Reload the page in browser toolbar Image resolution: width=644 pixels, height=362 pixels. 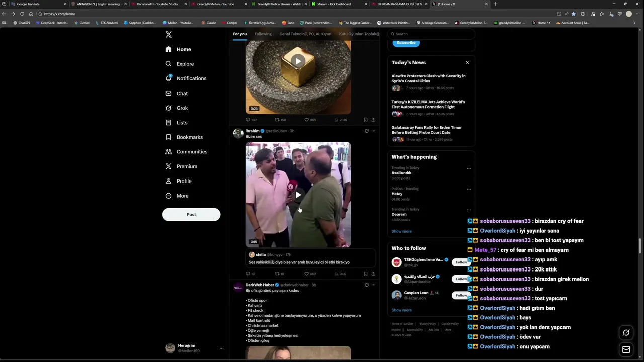(22, 14)
